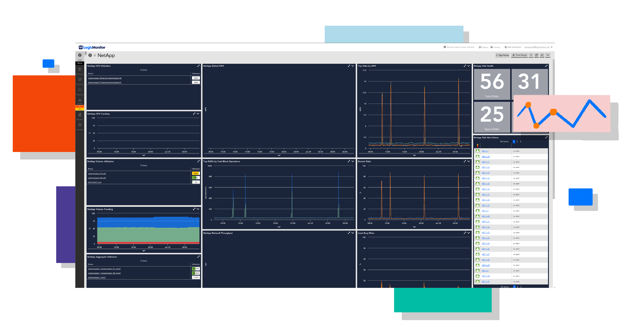Screen dimensions: 644x332
Task: Expand the Least Busy Disks widget to fullscreen
Action: tap(465, 233)
